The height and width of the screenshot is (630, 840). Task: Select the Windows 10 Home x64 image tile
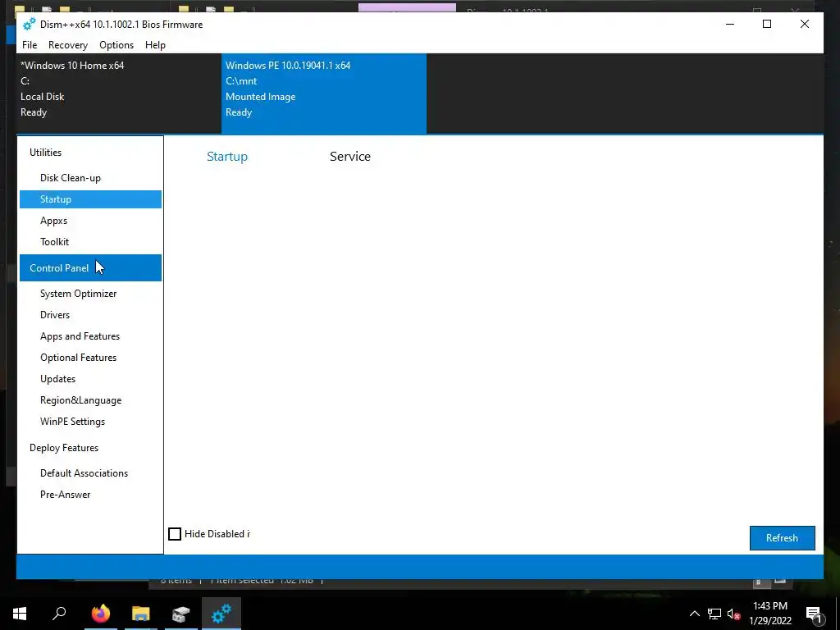click(x=119, y=94)
